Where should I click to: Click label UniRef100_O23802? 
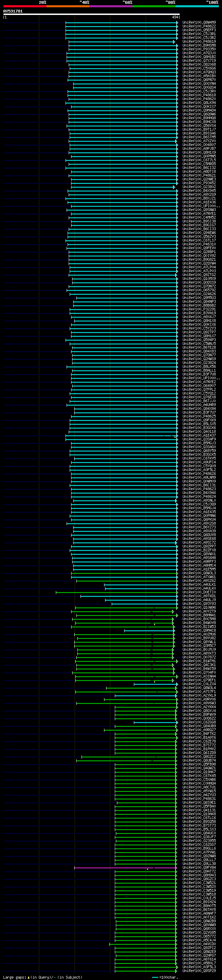(x=199, y=187)
